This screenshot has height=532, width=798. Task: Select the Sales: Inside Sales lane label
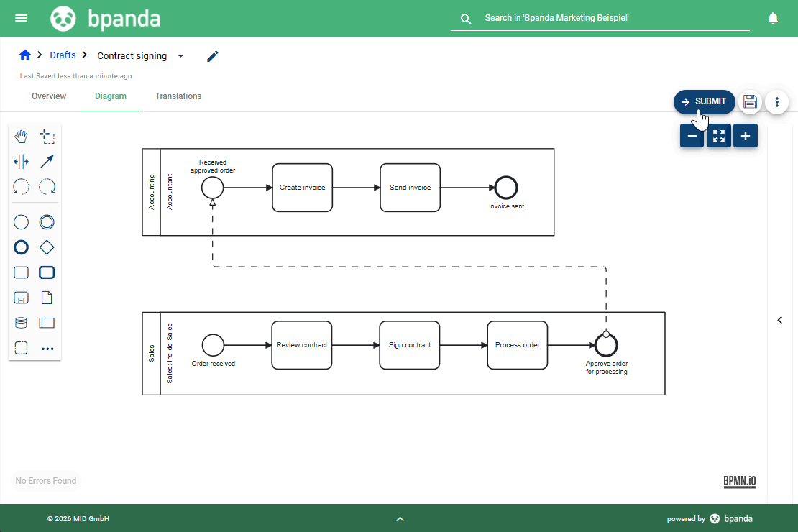pyautogui.click(x=170, y=353)
